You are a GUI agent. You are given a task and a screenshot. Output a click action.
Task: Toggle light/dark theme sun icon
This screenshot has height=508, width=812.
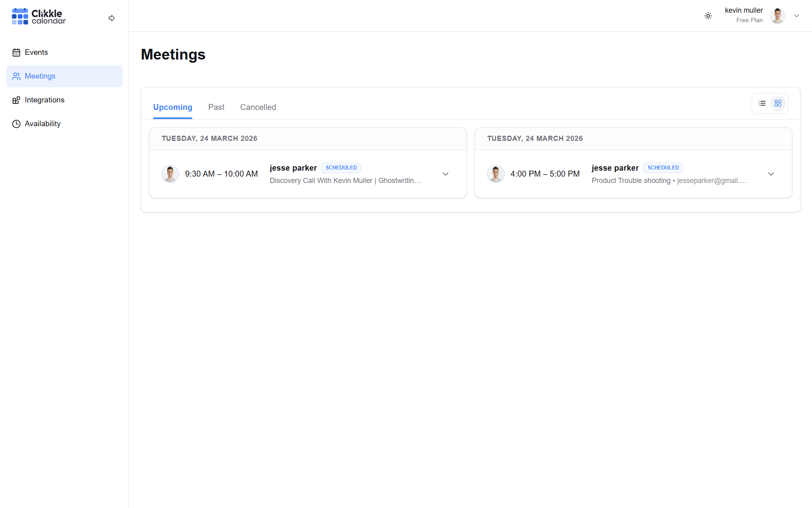tap(708, 16)
